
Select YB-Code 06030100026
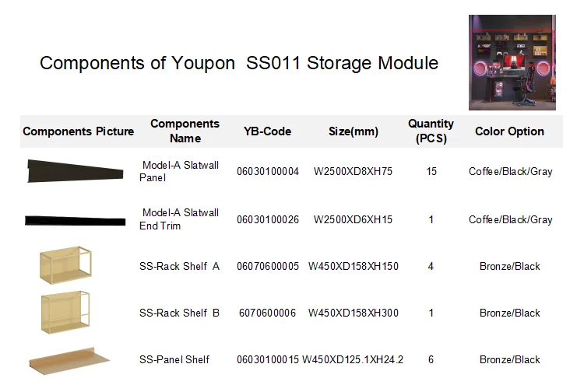coord(268,220)
